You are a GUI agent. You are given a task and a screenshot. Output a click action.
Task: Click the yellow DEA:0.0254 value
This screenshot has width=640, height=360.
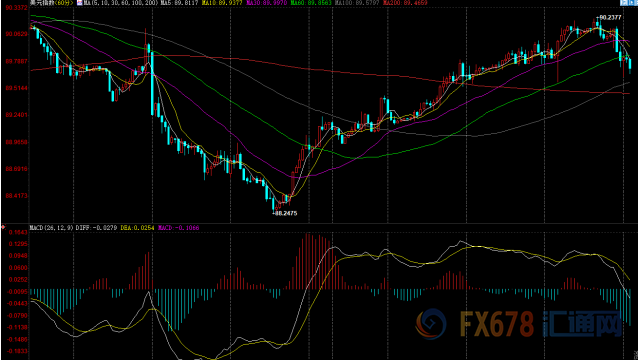click(x=138, y=227)
